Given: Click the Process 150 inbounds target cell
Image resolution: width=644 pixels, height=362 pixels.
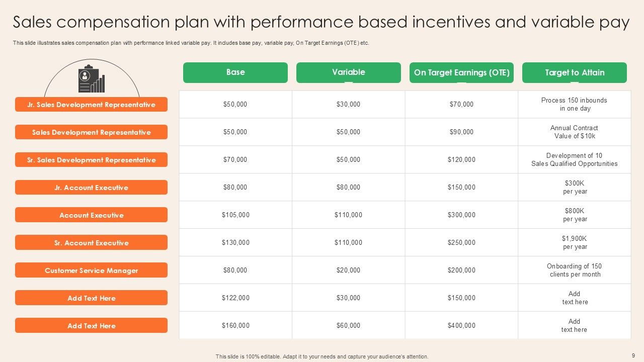Looking at the screenshot, I should (x=574, y=104).
